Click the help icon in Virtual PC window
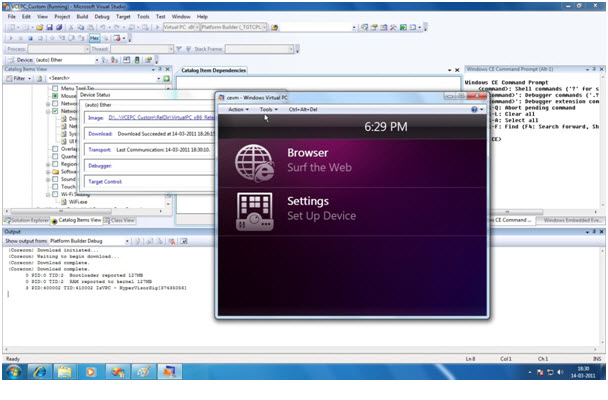Viewport: 608px width, 400px height. [474, 110]
